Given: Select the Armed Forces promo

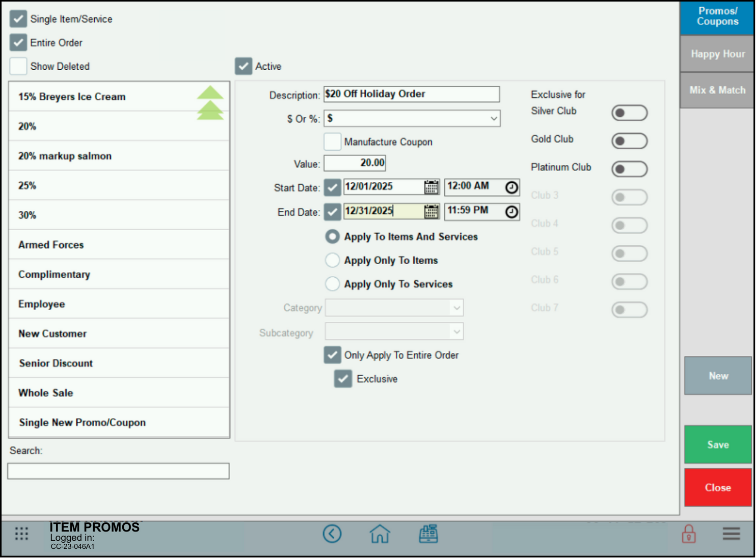Looking at the screenshot, I should (119, 244).
